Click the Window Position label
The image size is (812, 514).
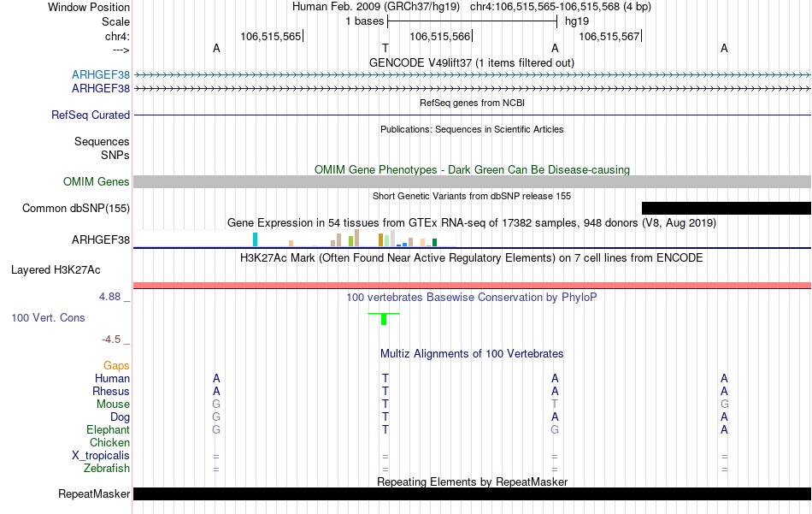pyautogui.click(x=89, y=7)
